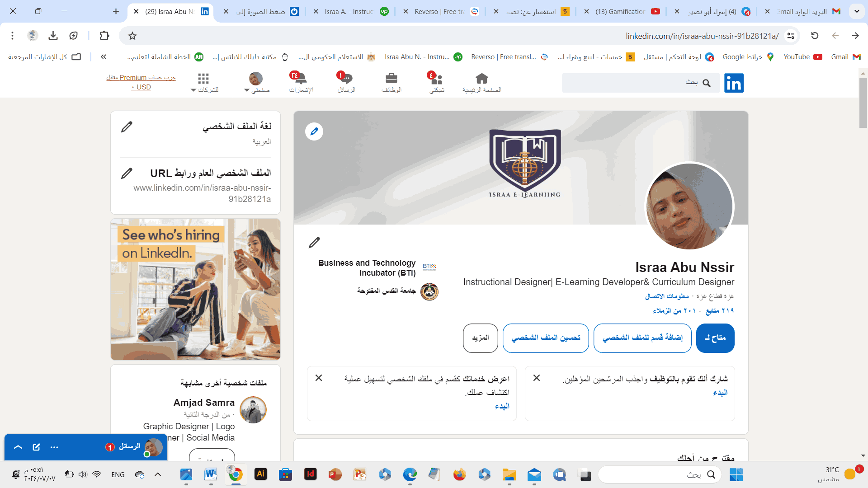Dismiss the hiring suggestion card
The height and width of the screenshot is (488, 868).
(x=537, y=378)
